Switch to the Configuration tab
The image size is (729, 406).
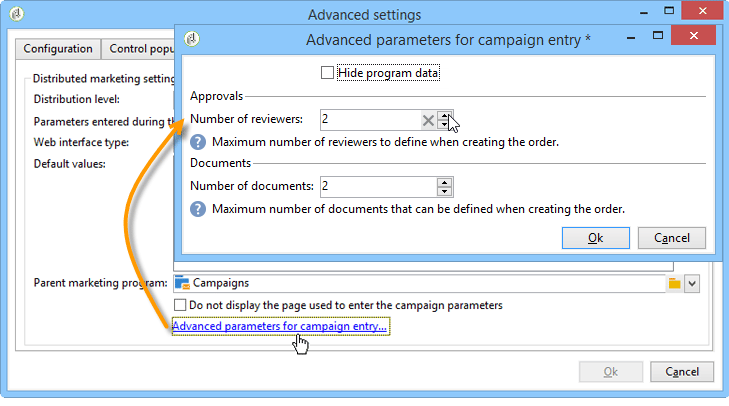[x=58, y=49]
